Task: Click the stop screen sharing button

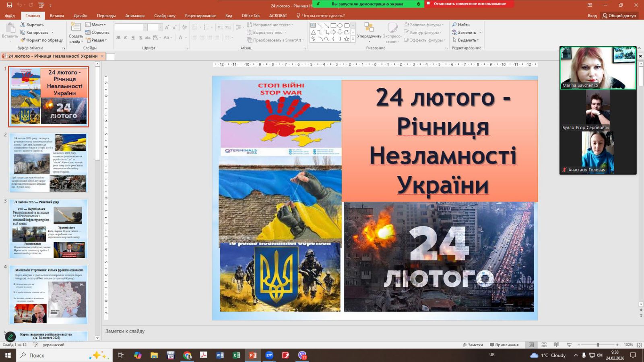Action: tap(469, 4)
